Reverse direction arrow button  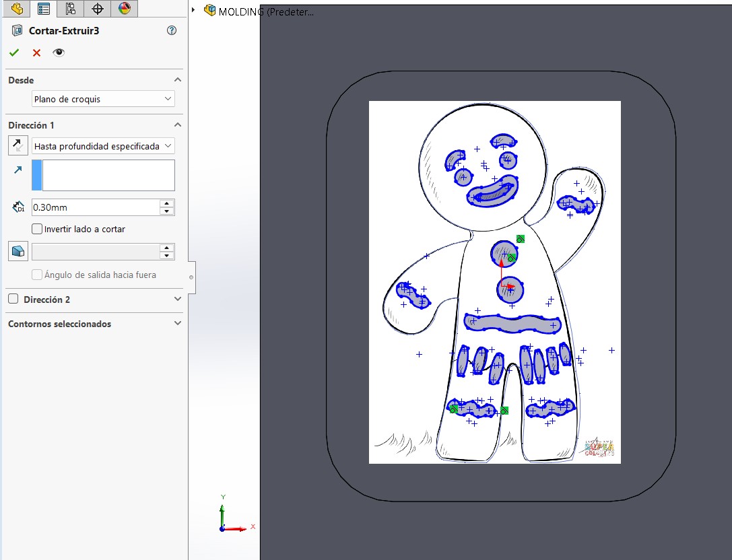click(x=18, y=145)
